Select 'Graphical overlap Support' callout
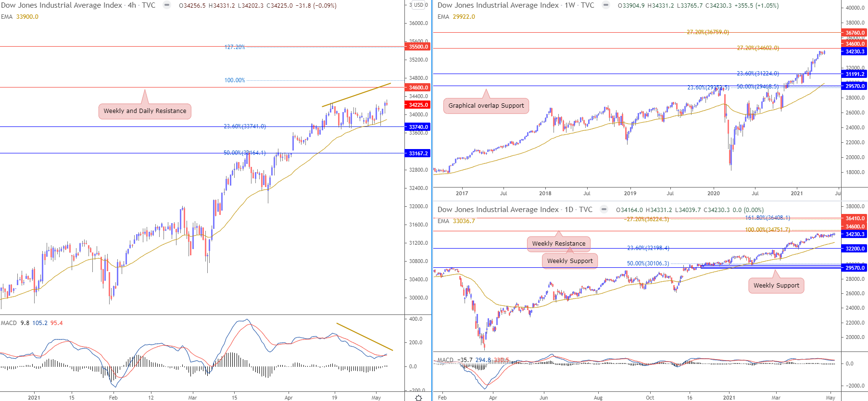The width and height of the screenshot is (868, 401). 486,106
